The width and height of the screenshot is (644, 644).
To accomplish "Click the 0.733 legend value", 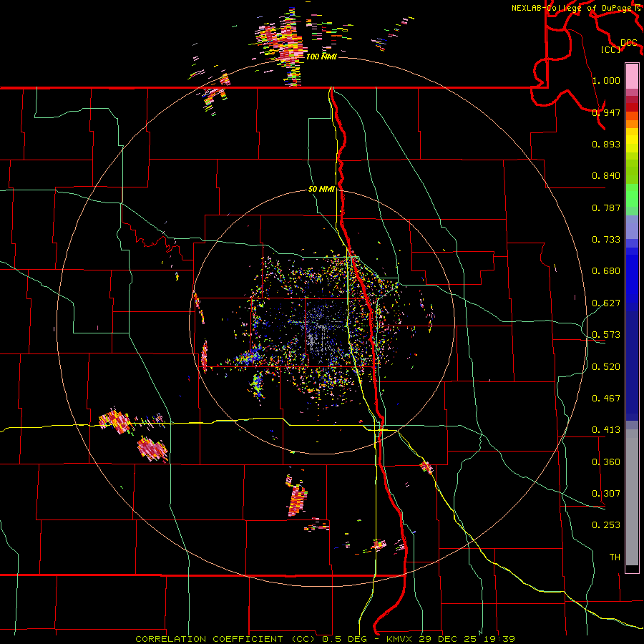I will (606, 240).
